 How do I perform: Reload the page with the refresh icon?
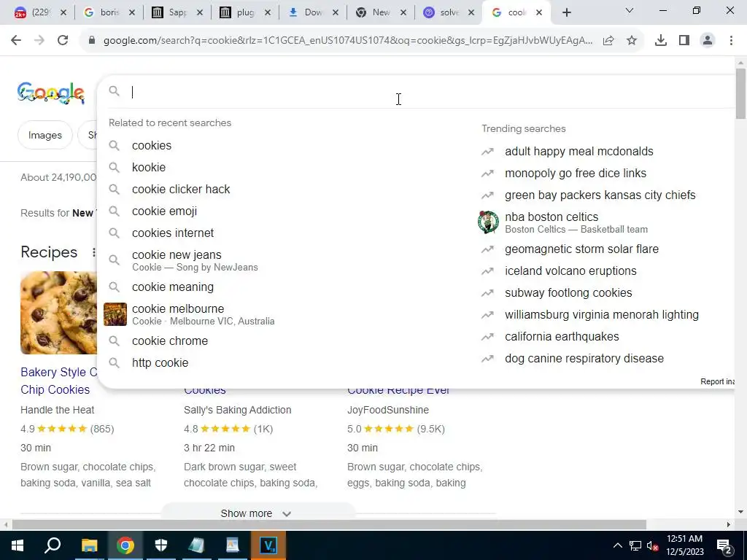63,41
